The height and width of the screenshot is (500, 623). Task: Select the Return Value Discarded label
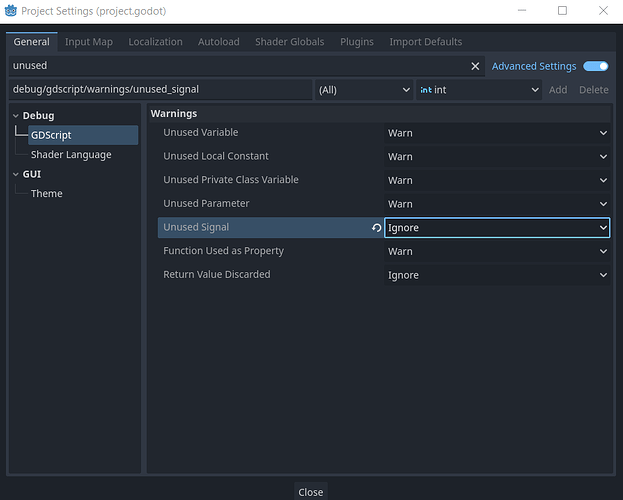[x=217, y=275]
